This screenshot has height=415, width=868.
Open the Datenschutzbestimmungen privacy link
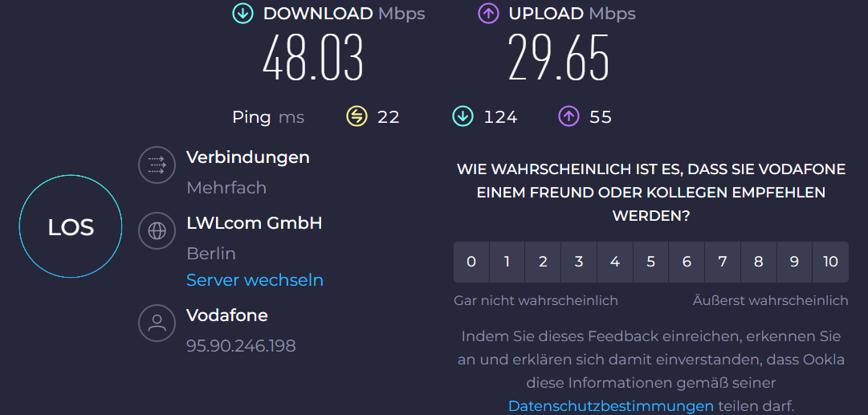coord(610,406)
